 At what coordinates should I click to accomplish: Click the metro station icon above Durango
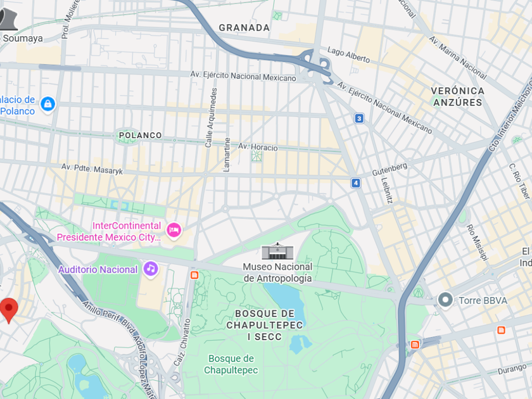point(501,330)
